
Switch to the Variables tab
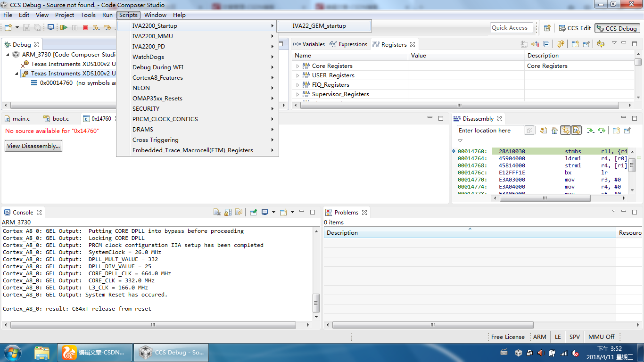[309, 44]
